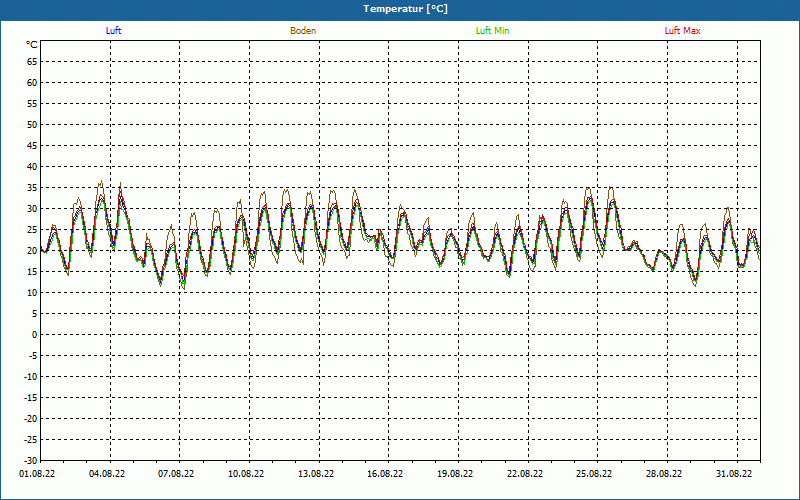The image size is (800, 500).
Task: Click the 10 y-axis value
Action: click(32, 293)
